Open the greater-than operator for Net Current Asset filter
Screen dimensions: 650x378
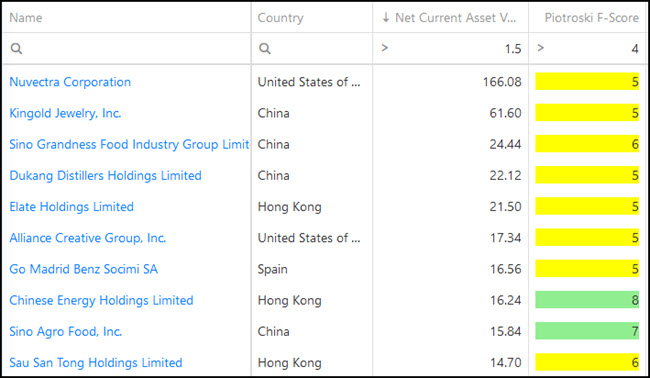[385, 48]
